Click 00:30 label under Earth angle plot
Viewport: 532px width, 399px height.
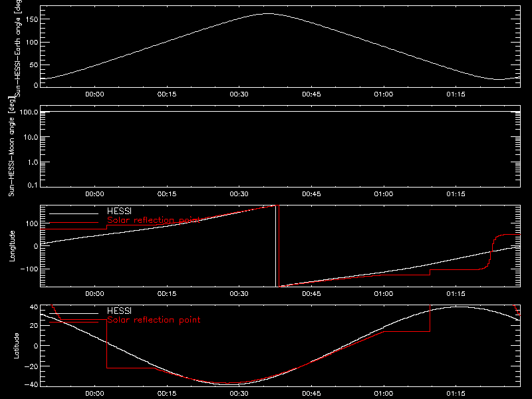point(239,94)
